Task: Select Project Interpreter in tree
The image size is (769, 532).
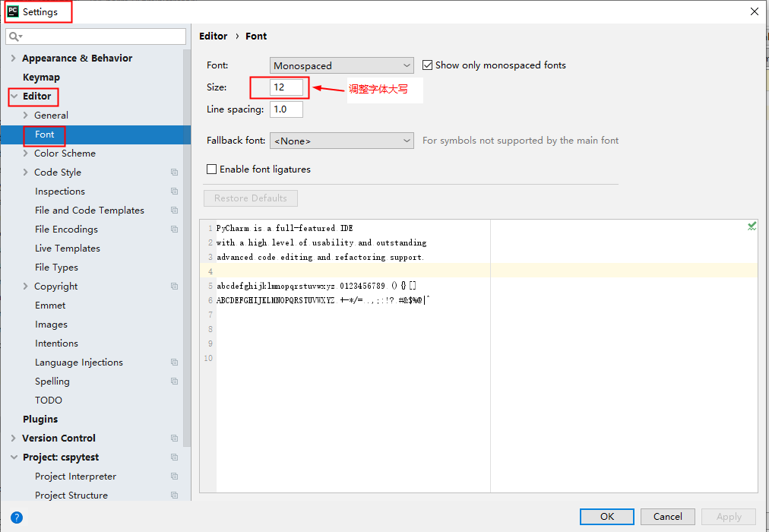Action: [75, 476]
